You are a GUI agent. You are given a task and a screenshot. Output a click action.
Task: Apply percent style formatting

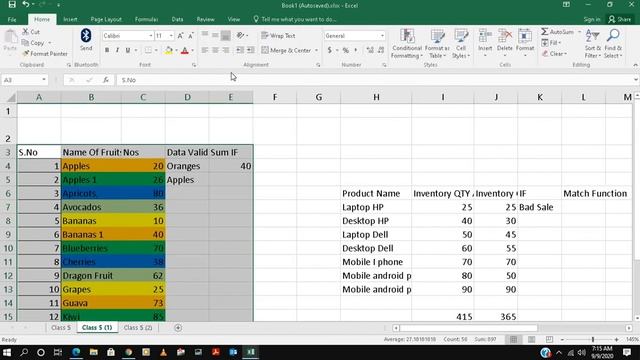[346, 50]
